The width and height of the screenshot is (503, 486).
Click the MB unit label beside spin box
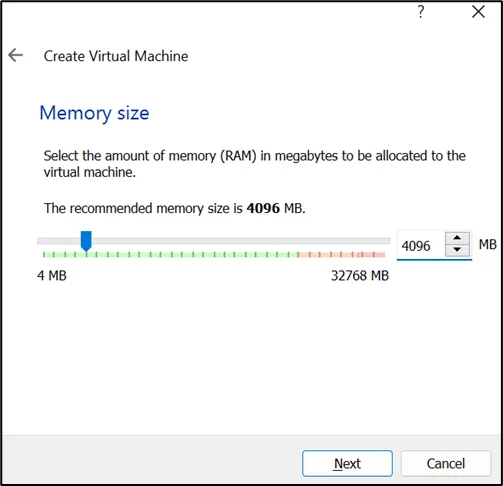[488, 244]
